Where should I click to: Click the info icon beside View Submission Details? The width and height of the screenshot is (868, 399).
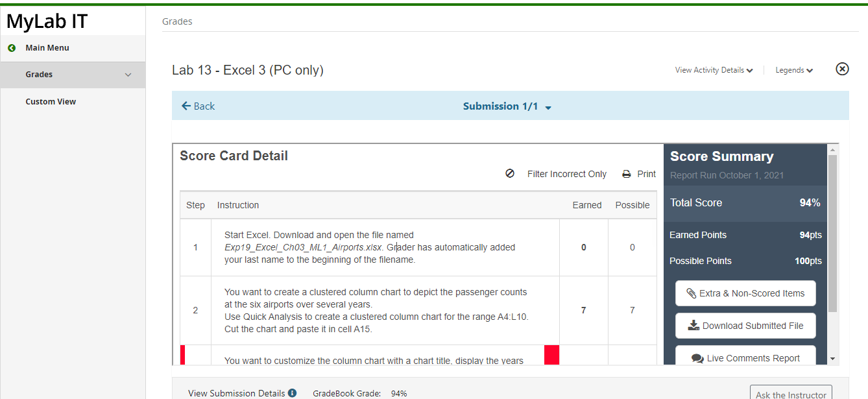(292, 393)
